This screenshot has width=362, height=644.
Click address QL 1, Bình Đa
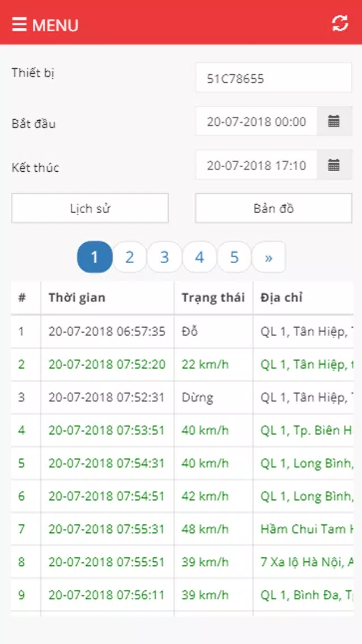[306, 594]
